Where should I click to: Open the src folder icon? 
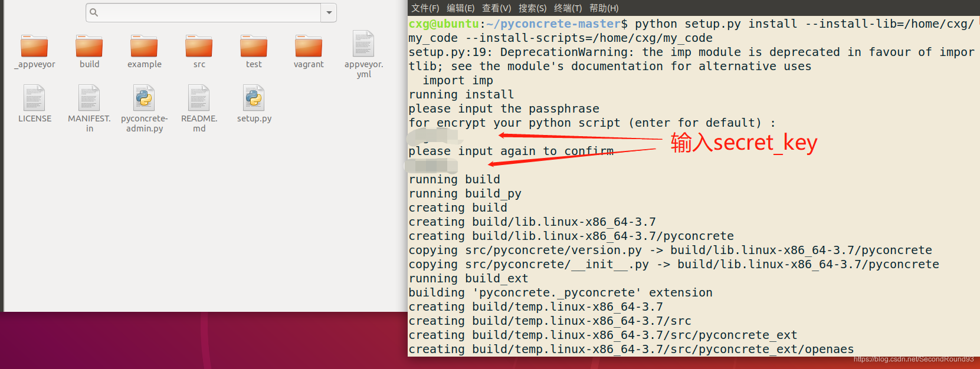click(x=199, y=46)
